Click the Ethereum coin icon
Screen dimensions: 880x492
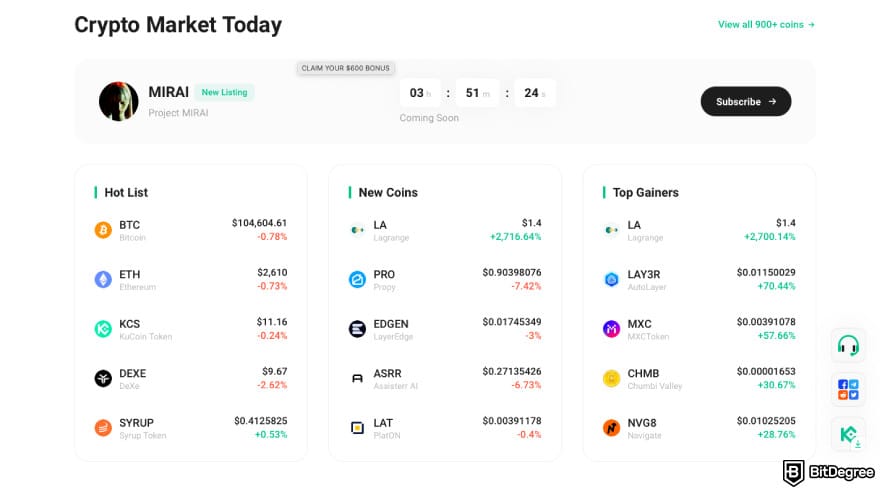103,279
